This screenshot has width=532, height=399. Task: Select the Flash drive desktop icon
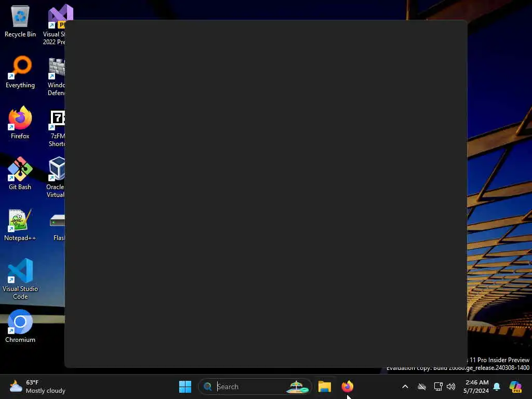click(58, 227)
